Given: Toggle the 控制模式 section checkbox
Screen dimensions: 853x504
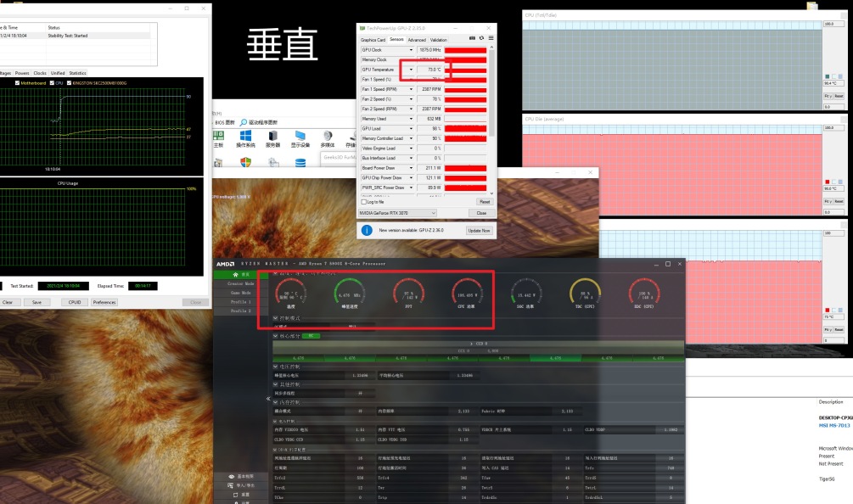Looking at the screenshot, I should pos(275,318).
